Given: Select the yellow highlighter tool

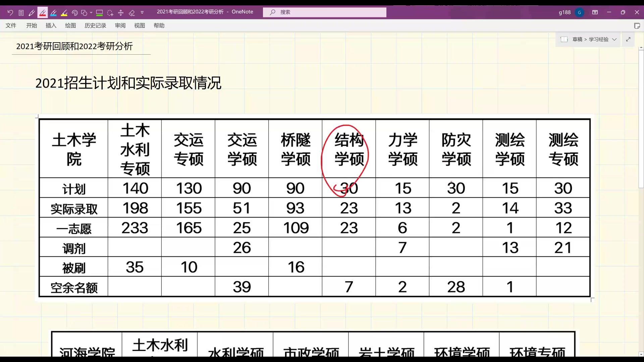Looking at the screenshot, I should click(64, 12).
